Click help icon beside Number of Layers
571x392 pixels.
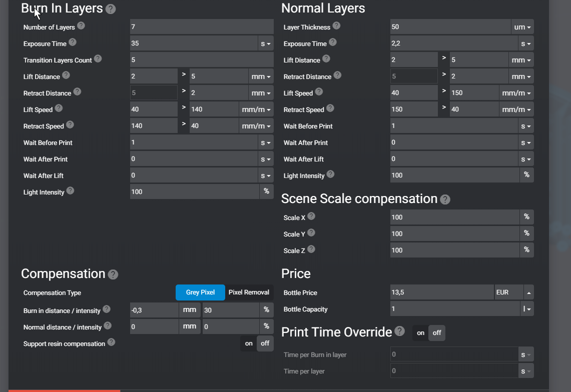(81, 26)
